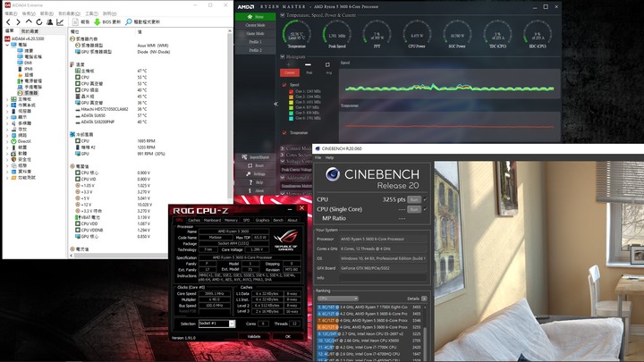Toggle checkbox beside CPU Run button
Image resolution: width=644 pixels, height=362 pixels.
[426, 199]
